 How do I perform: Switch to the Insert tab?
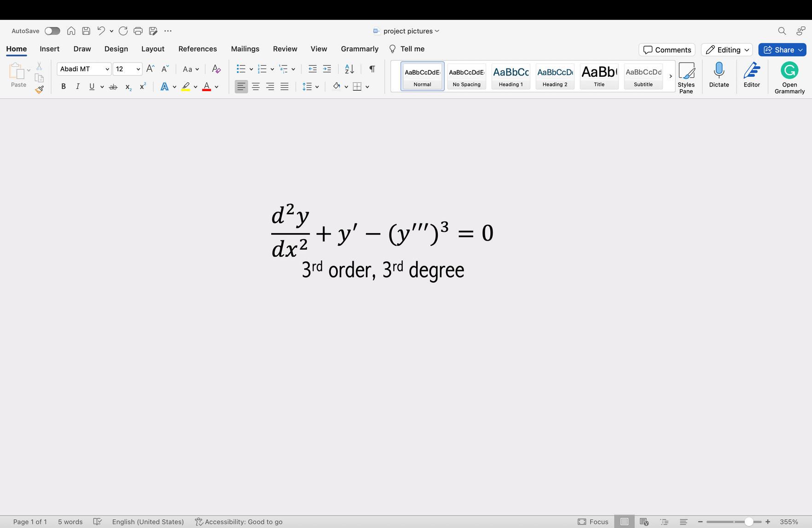coord(49,49)
